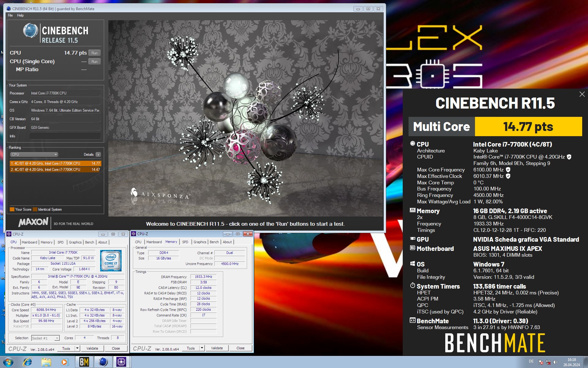The height and width of the screenshot is (368, 588).
Task: Select ranking entry with 14.47 score
Action: pyautogui.click(x=55, y=170)
